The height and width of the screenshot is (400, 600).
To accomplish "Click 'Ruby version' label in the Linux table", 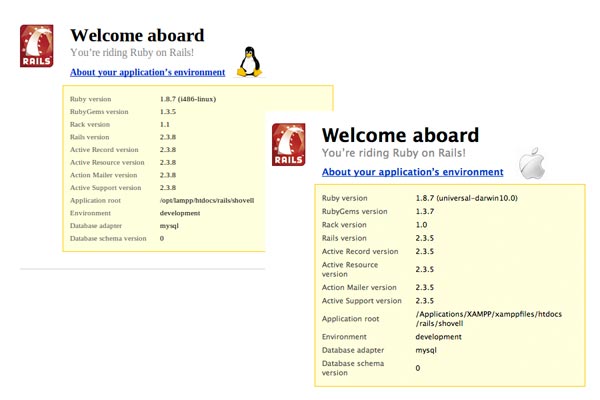I will tap(91, 99).
